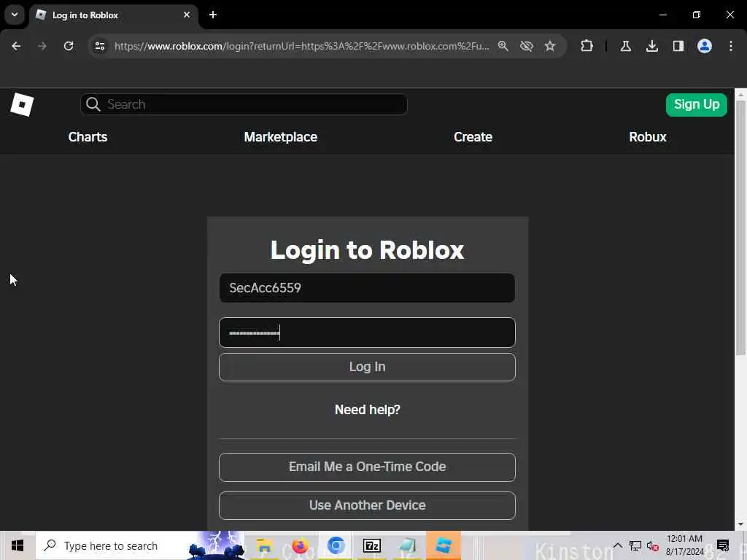
Task: Open the Robux menu item
Action: [648, 137]
